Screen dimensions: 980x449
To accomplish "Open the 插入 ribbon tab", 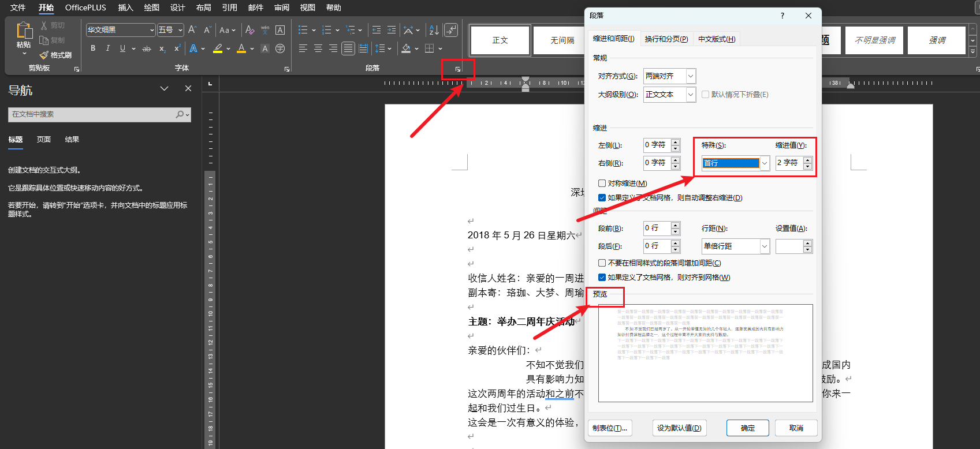I will pos(125,8).
